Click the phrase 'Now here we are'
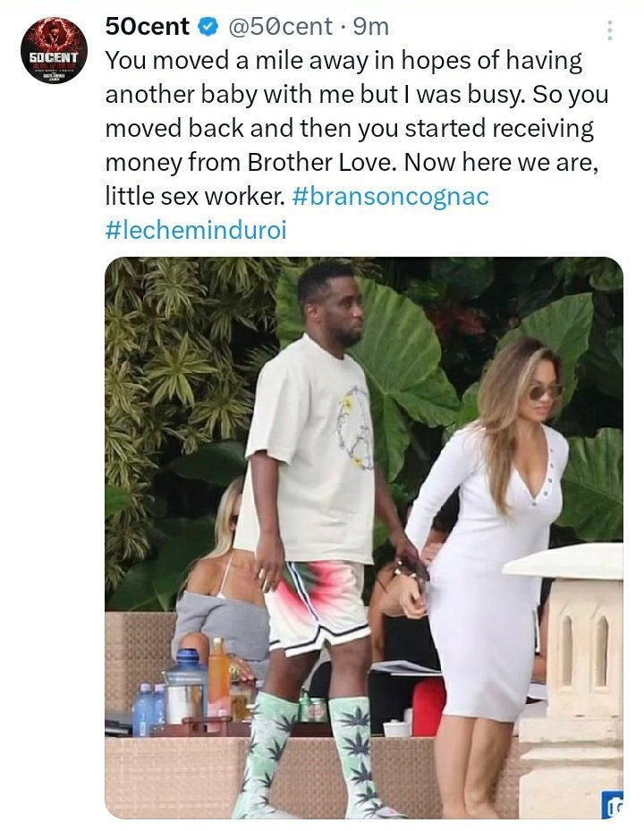The height and width of the screenshot is (831, 644). tap(501, 162)
